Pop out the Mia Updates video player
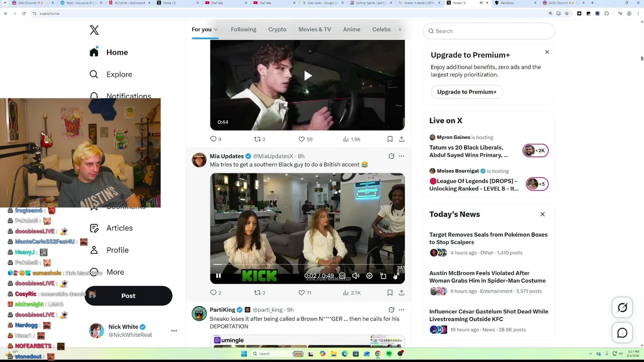Viewport: 644px width, 362px height. (383, 276)
